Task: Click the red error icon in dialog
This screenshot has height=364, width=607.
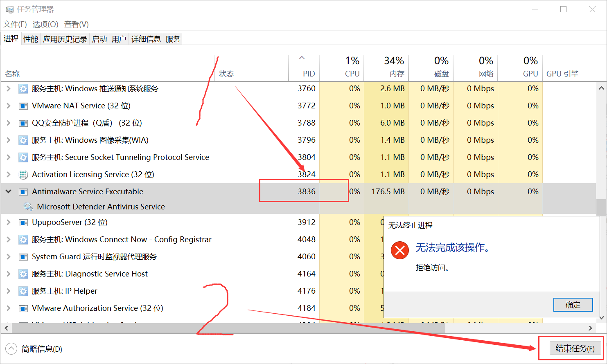Action: click(x=400, y=250)
